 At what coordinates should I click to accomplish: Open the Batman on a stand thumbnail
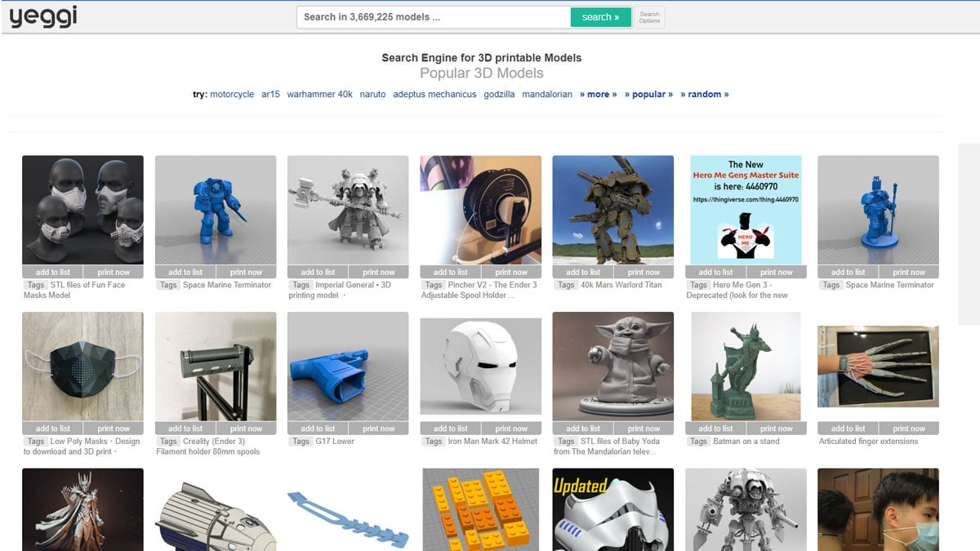coord(746,367)
